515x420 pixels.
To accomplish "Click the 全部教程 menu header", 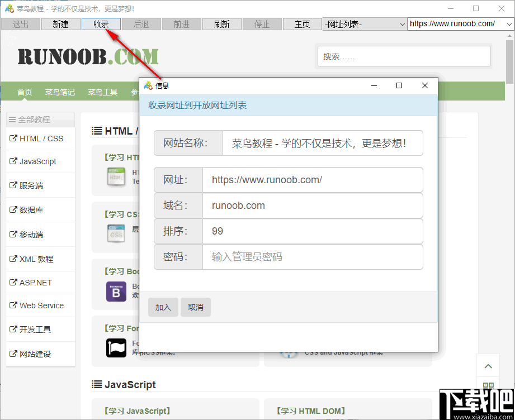I will [40, 120].
